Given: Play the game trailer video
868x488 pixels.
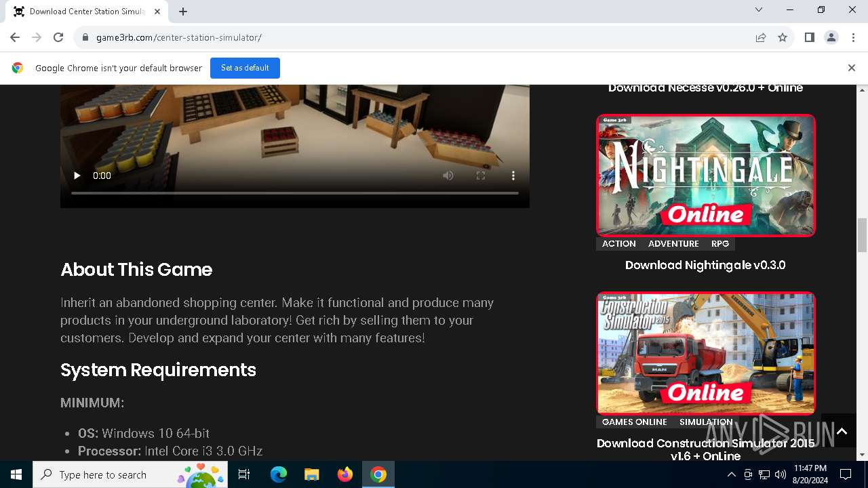Looking at the screenshot, I should 77,176.
